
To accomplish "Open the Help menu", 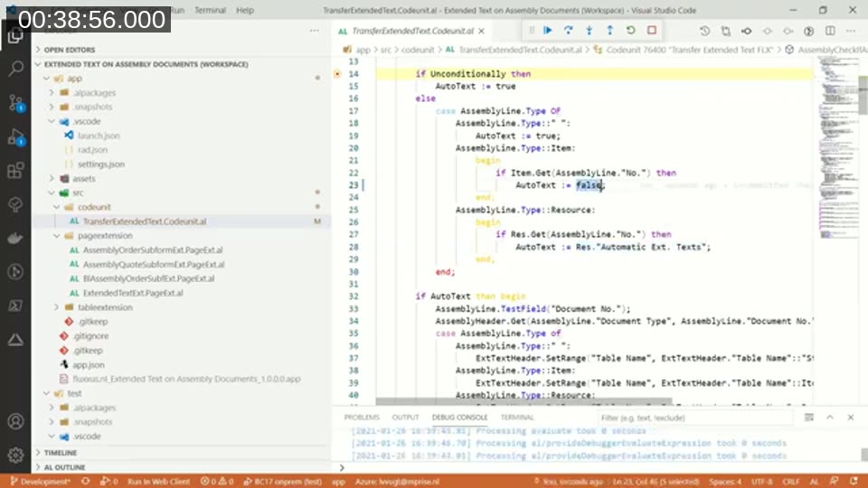I will (x=245, y=10).
